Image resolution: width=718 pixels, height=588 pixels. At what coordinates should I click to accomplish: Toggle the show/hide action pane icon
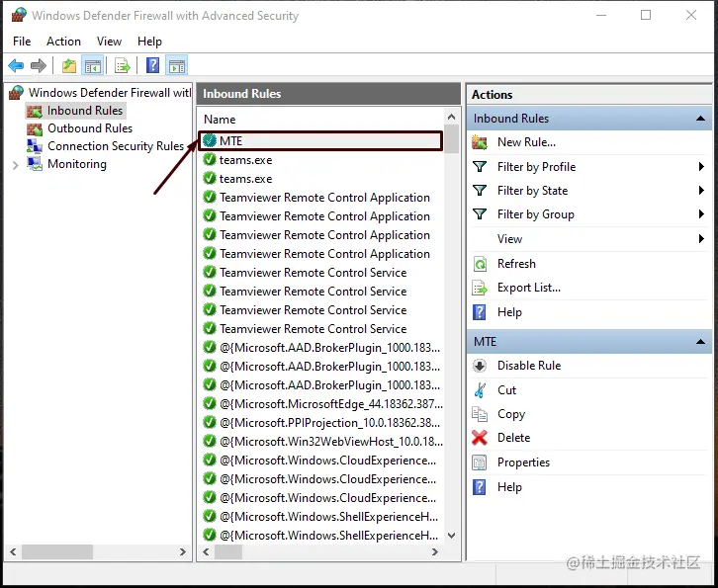[177, 66]
